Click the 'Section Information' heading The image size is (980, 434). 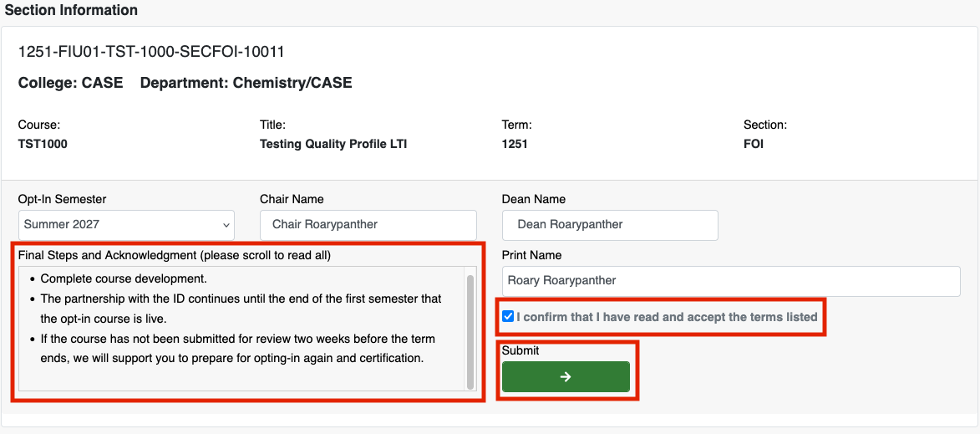(71, 11)
